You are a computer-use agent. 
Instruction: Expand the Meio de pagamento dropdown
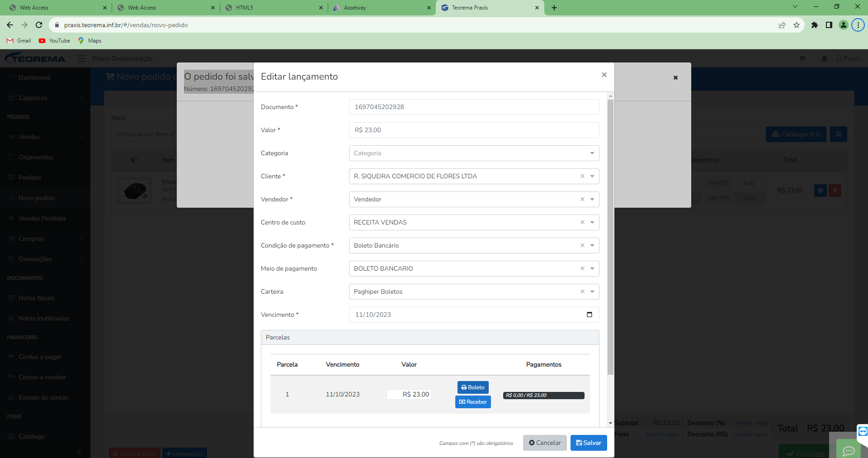pos(592,268)
